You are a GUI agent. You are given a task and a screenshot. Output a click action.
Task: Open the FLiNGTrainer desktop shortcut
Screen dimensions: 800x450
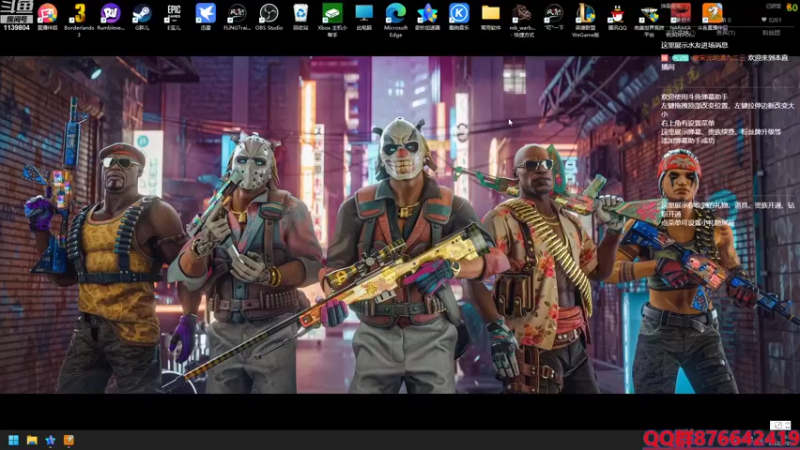(x=237, y=16)
